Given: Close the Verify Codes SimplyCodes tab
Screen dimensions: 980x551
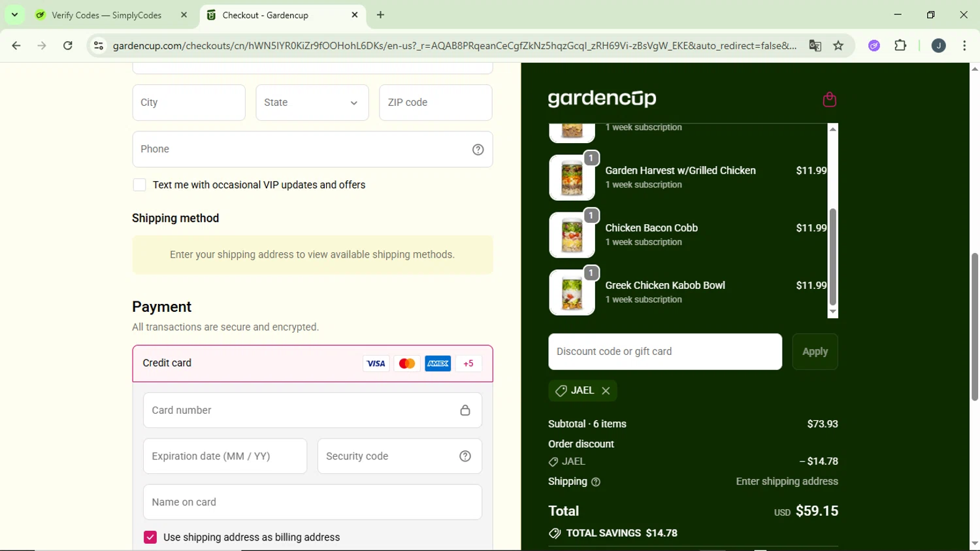Looking at the screenshot, I should point(184,15).
